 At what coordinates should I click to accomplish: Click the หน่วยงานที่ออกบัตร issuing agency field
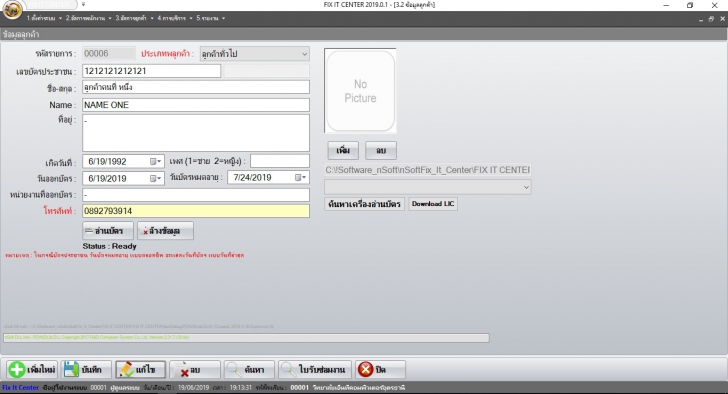pyautogui.click(x=196, y=195)
